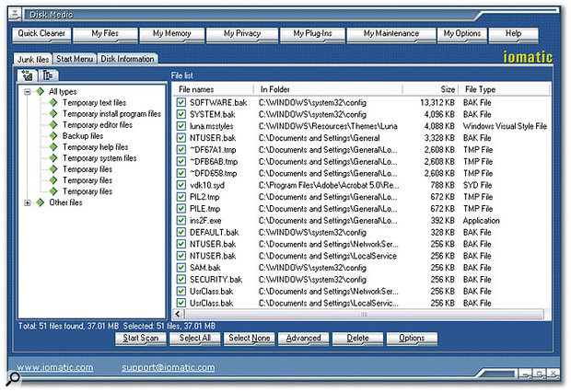Click the magnifier icon at bottom-left corner
The image size is (571, 392).
pyautogui.click(x=13, y=378)
